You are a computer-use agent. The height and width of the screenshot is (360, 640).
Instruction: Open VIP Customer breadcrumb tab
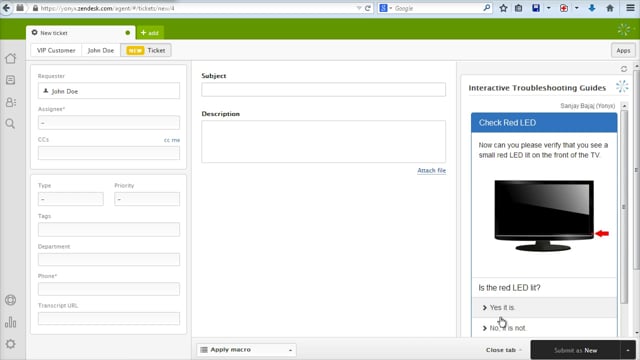coord(56,50)
